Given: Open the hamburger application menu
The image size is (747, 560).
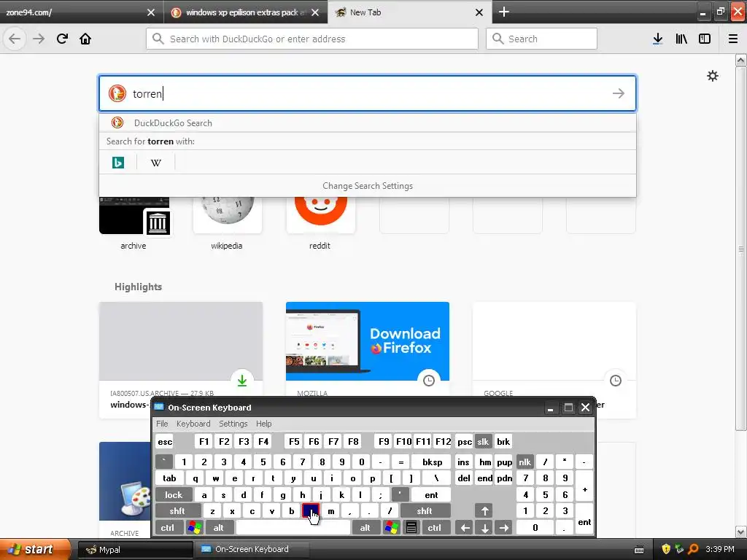Looking at the screenshot, I should click(x=733, y=39).
